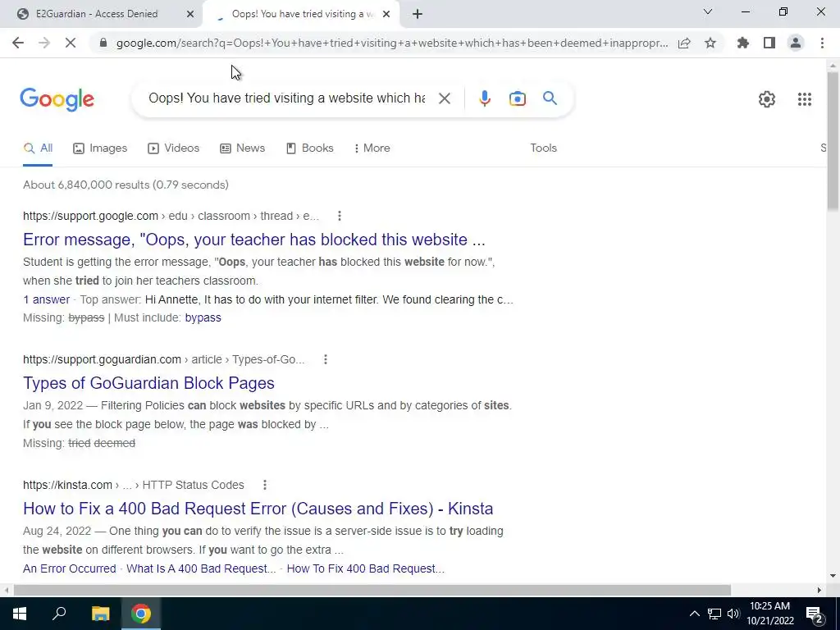
Task: Open options dots for support.goguardian.com result
Action: (x=325, y=359)
